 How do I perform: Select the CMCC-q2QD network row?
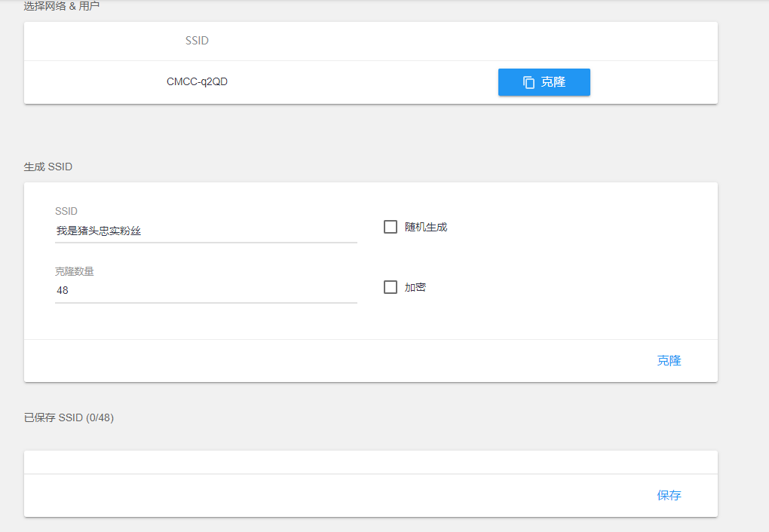tap(197, 82)
